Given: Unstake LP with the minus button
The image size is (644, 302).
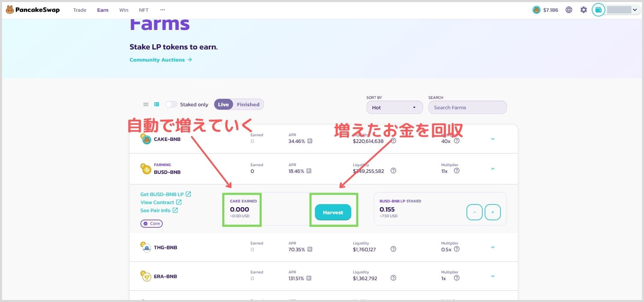Looking at the screenshot, I should [x=475, y=212].
